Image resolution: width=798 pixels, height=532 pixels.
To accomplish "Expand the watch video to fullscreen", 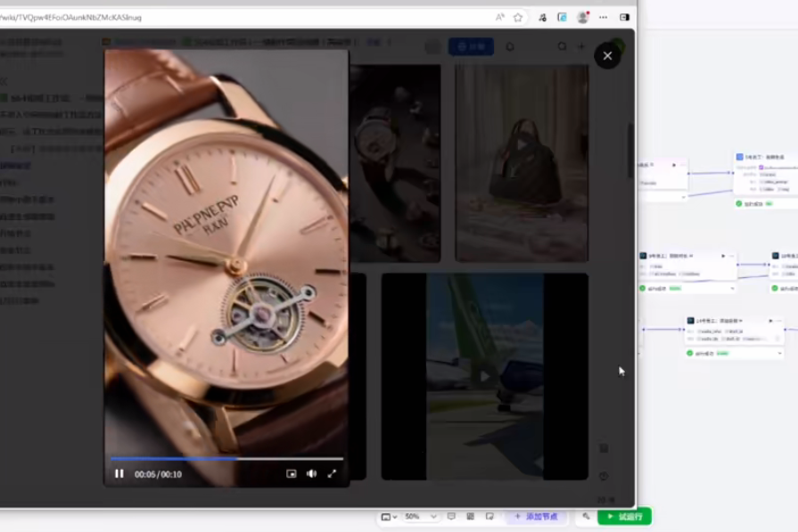I will point(332,474).
